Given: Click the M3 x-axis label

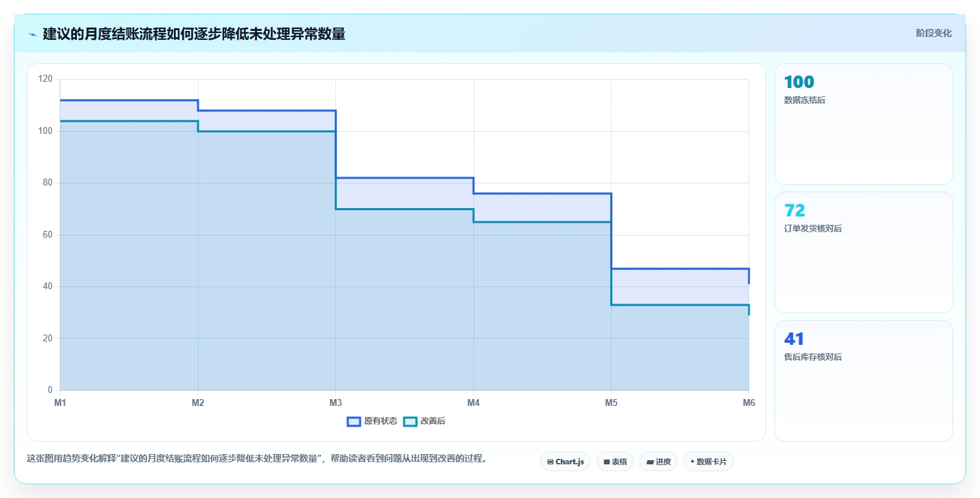Looking at the screenshot, I should (x=335, y=403).
